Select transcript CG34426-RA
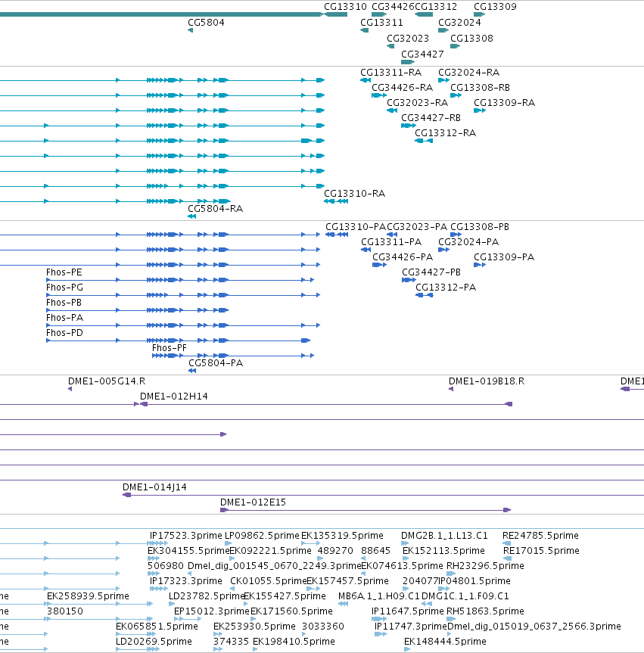This screenshot has height=653, width=644. (402, 88)
